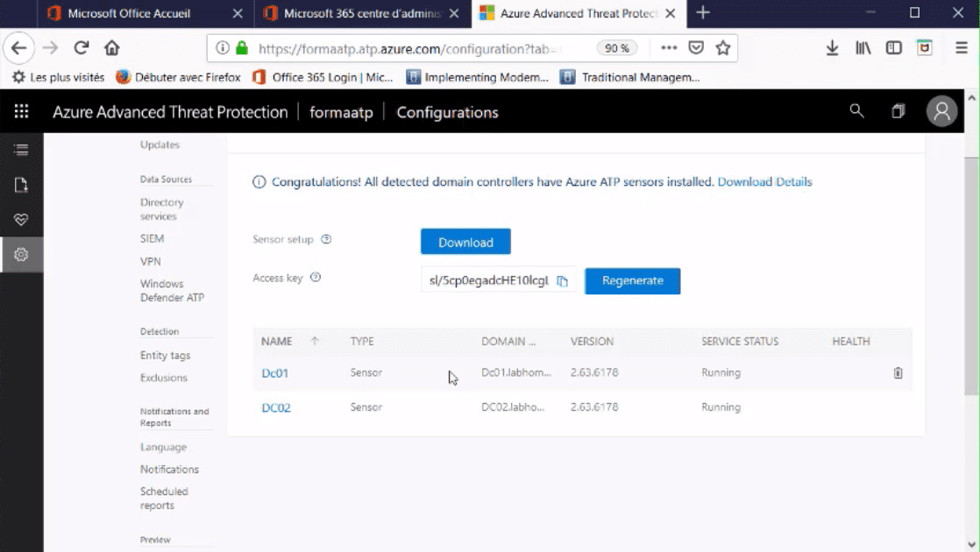Toggle the sidebar menu timeline icon

[x=21, y=149]
